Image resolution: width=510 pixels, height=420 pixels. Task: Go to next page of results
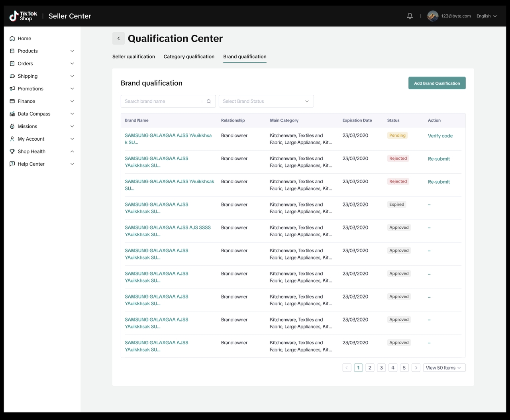coord(416,368)
